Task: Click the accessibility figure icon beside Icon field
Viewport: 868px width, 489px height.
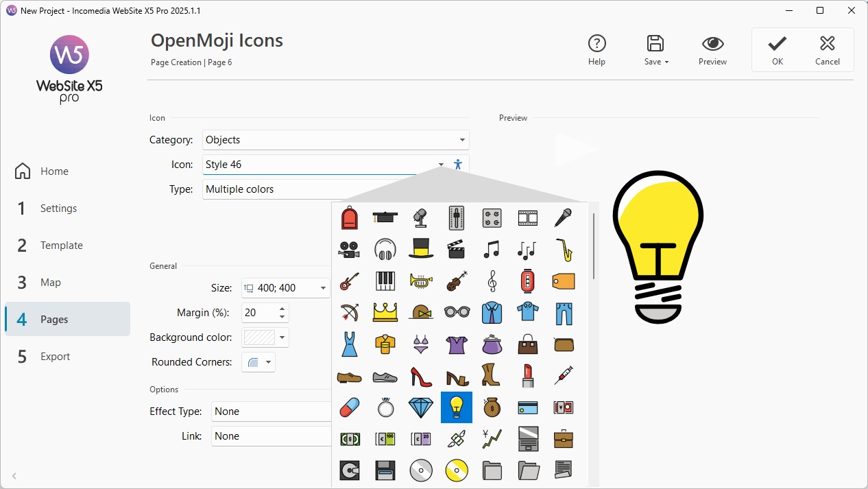Action: 458,165
